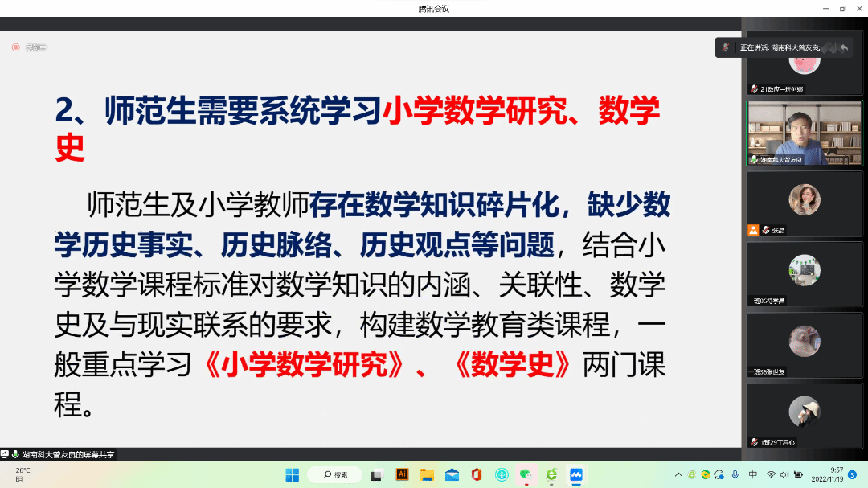Screen dimensions: 868x488
Task: Open the green browser icon in taskbar
Action: (x=551, y=474)
